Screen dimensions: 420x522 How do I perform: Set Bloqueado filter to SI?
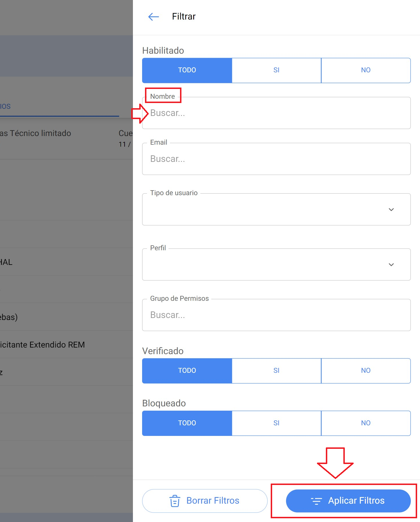click(276, 423)
